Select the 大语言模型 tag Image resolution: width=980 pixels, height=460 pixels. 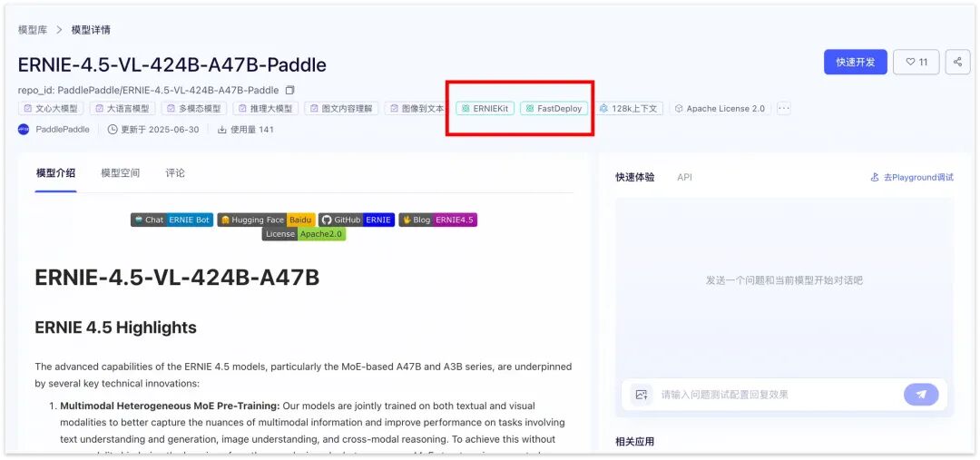[x=122, y=108]
